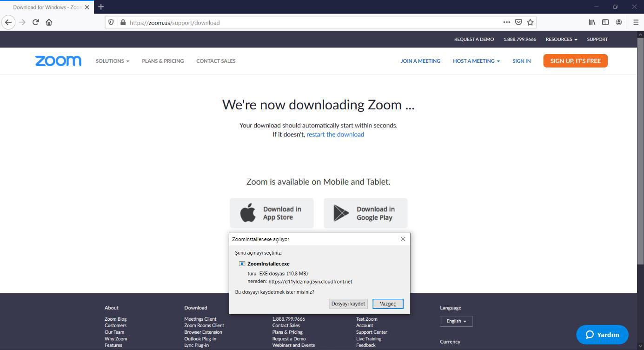Image resolution: width=644 pixels, height=350 pixels.
Task: Open Live Training footer link
Action: (x=369, y=338)
